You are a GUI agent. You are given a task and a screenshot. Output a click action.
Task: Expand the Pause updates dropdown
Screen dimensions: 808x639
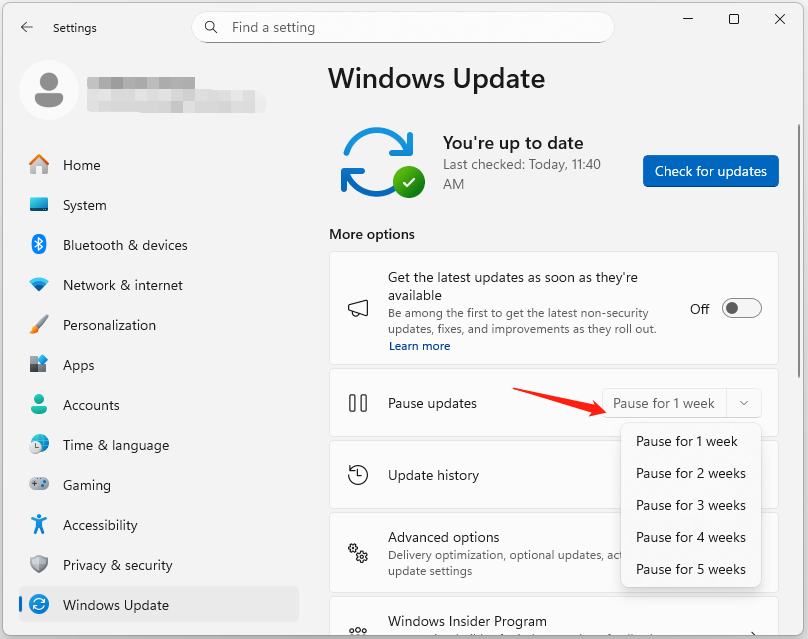click(744, 403)
